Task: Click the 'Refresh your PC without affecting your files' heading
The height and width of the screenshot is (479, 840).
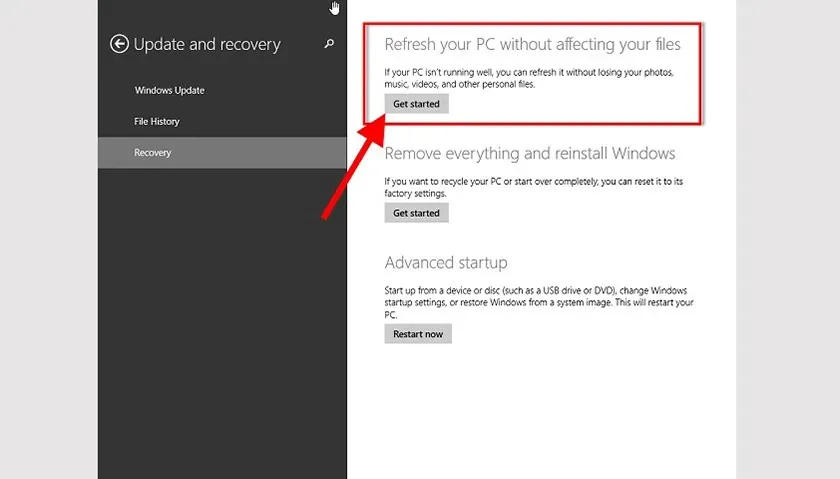Action: [532, 44]
